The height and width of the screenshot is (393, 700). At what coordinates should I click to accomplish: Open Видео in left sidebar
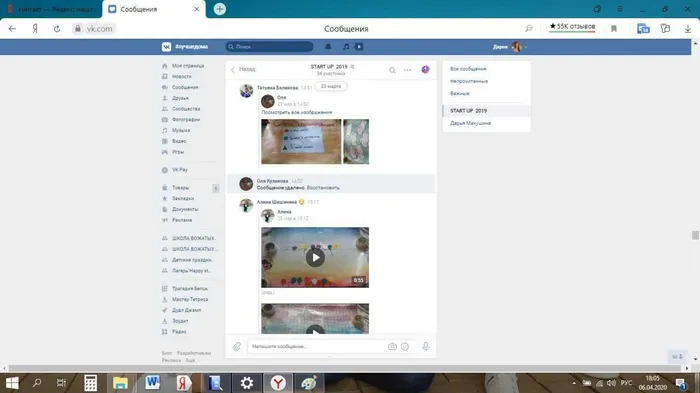click(179, 141)
